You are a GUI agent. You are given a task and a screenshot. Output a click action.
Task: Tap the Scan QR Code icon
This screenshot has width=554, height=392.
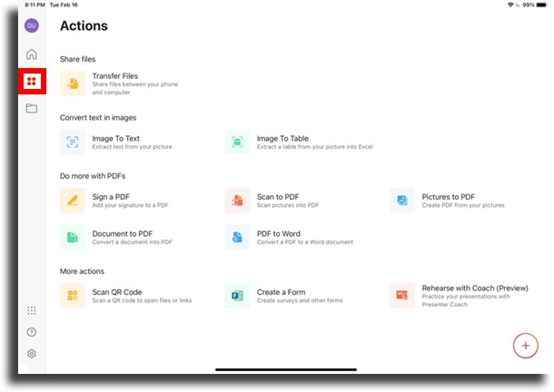73,296
